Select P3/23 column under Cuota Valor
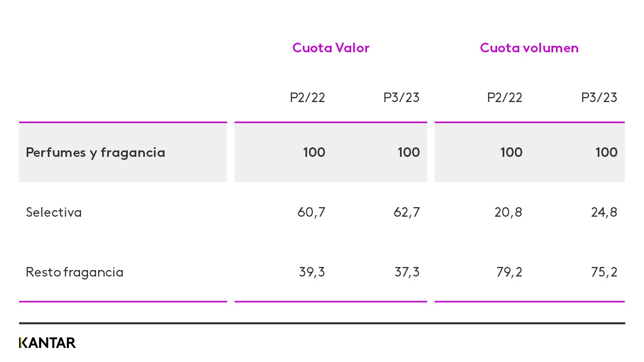Screen dimensions: 644x362 401,98
